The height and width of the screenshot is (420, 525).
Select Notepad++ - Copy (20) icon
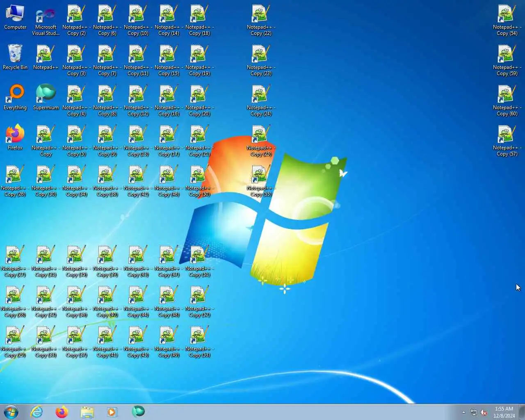[x=200, y=100]
